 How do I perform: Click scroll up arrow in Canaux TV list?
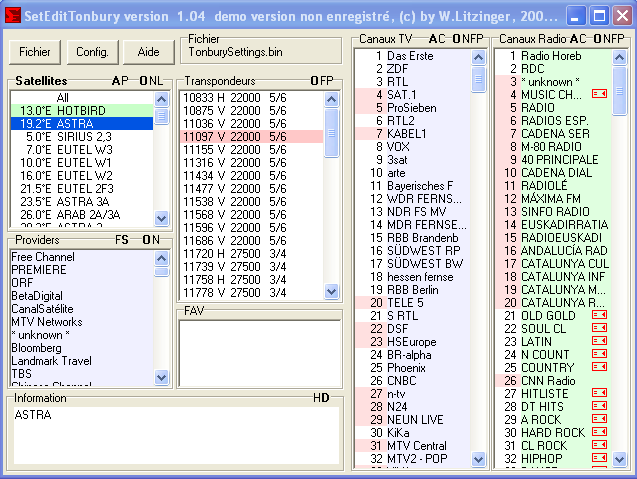coord(479,57)
